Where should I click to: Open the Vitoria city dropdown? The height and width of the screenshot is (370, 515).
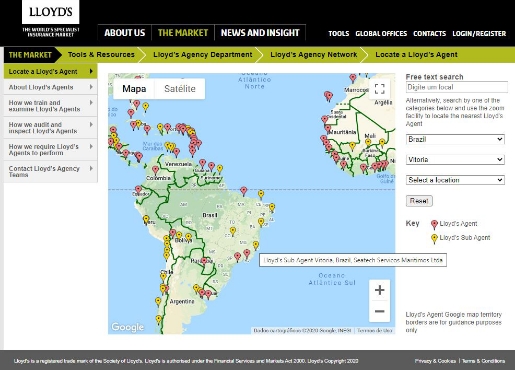point(455,159)
